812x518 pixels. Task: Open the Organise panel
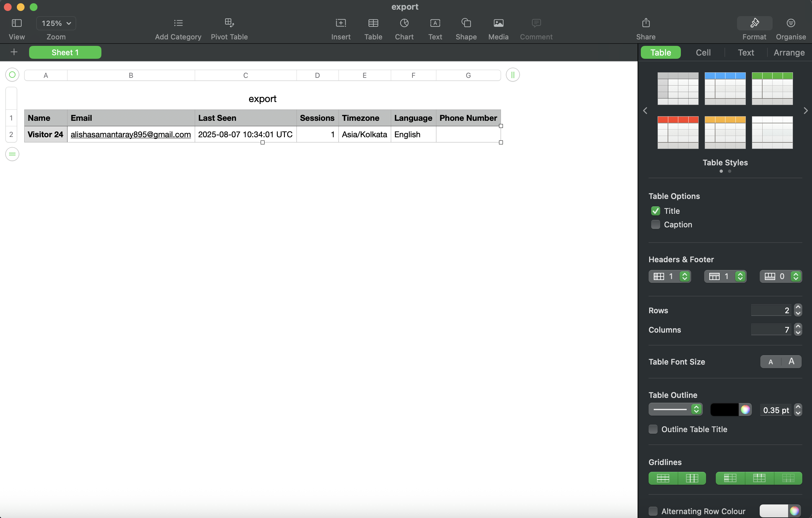[791, 28]
